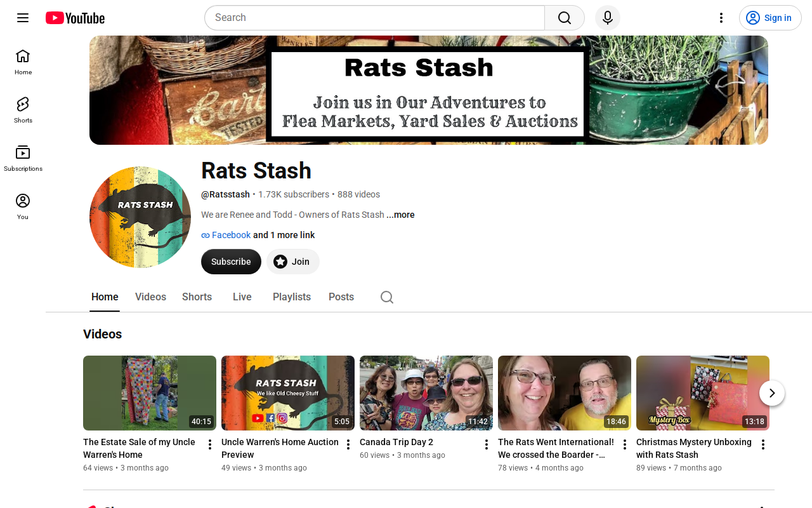Viewport: 812px width, 508px height.
Task: Click the Sign in button
Action: 770,18
